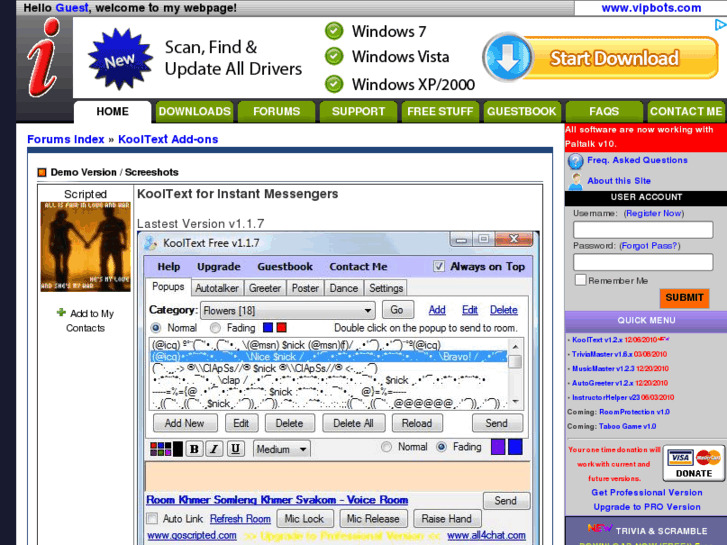Select the lower Fading radio button

click(x=441, y=447)
